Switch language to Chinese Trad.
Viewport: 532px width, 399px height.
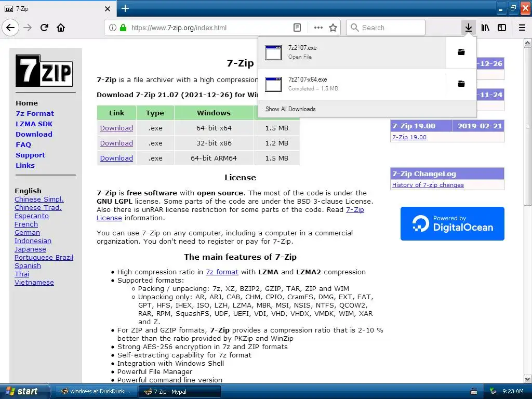[x=38, y=207]
